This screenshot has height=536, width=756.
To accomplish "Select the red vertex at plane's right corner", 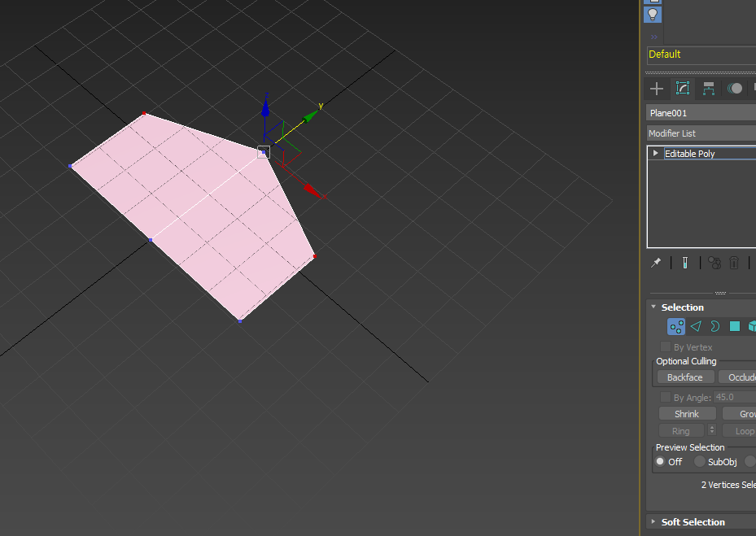I will [x=315, y=256].
